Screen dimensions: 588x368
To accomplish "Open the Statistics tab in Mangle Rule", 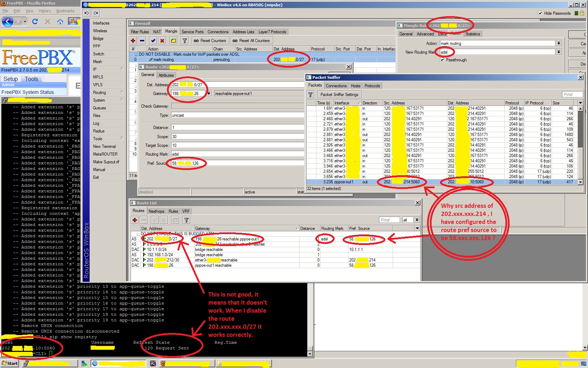I will coord(473,34).
